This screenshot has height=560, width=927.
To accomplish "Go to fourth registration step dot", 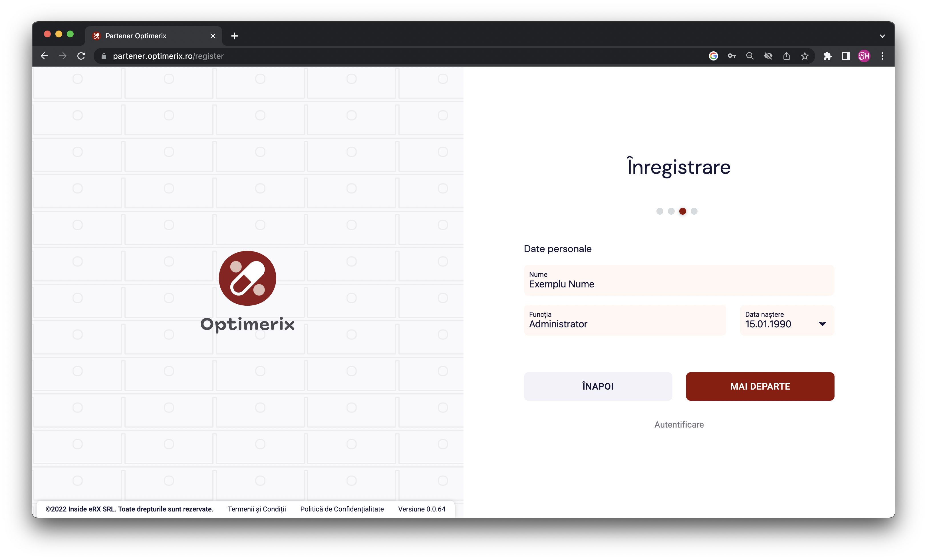I will (694, 211).
